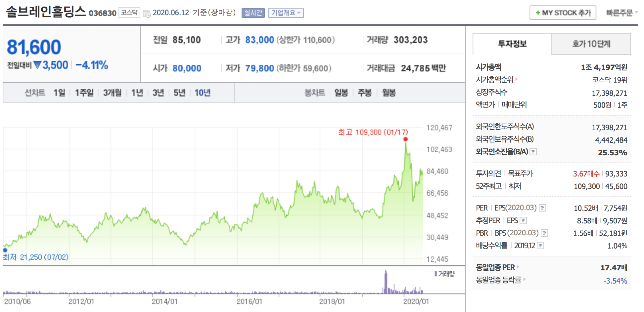Click the help icon next to 외국인소진율(B/A)

click(533, 152)
